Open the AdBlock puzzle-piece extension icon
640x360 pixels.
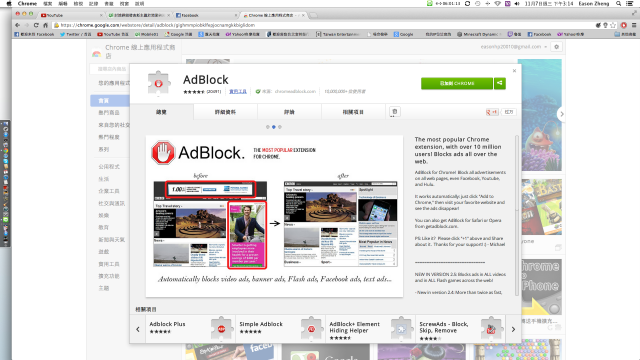[x=158, y=83]
